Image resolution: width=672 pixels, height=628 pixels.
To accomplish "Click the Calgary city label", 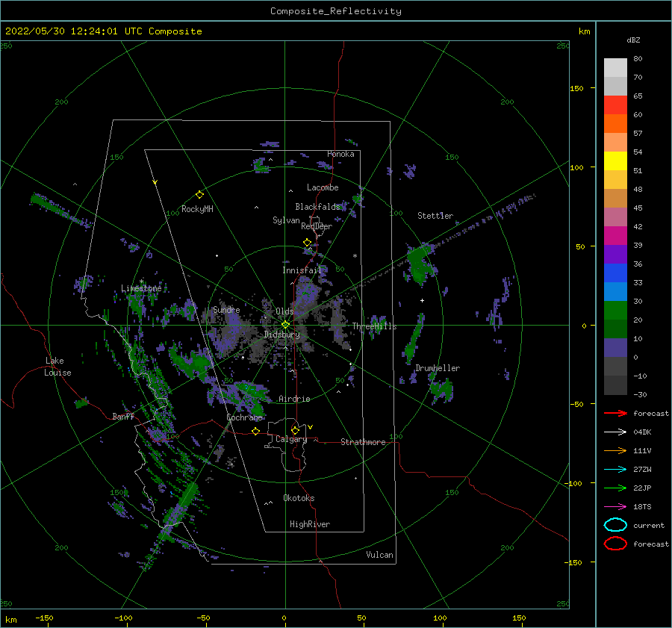I will coord(291,439).
